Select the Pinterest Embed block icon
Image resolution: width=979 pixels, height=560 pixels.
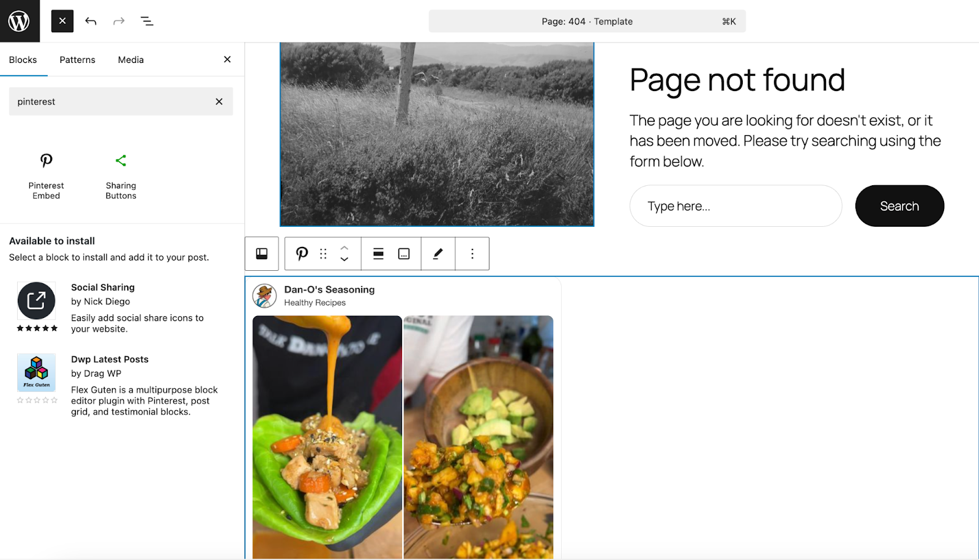coord(46,161)
